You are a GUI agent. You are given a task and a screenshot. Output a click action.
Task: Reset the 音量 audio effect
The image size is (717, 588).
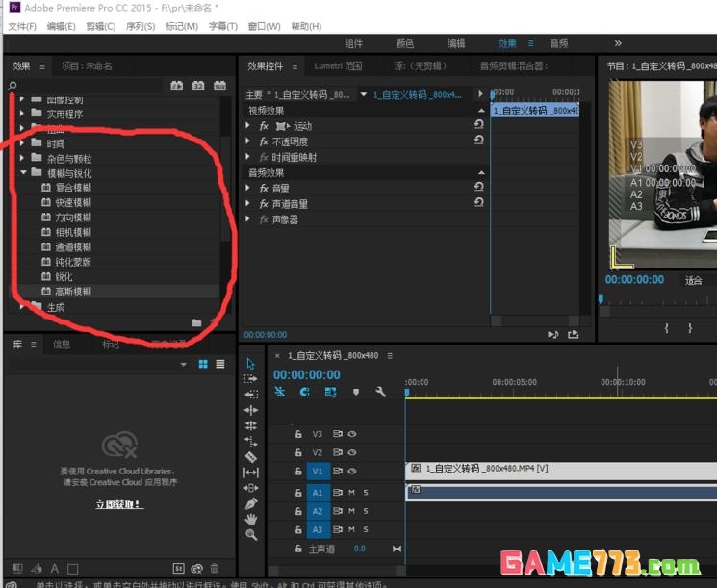[x=478, y=187]
